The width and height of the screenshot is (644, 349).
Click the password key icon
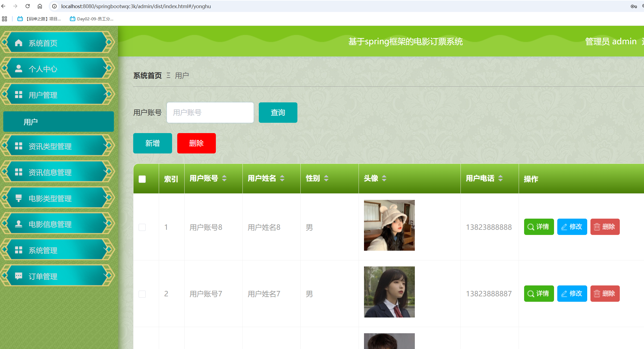[634, 6]
